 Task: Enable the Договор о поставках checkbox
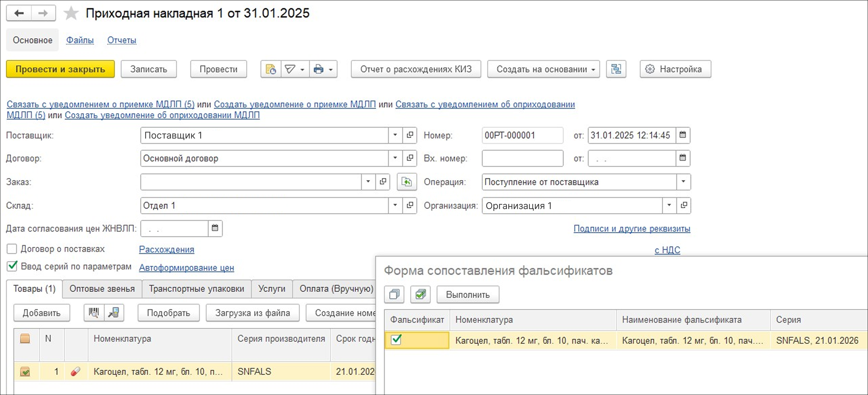(12, 249)
